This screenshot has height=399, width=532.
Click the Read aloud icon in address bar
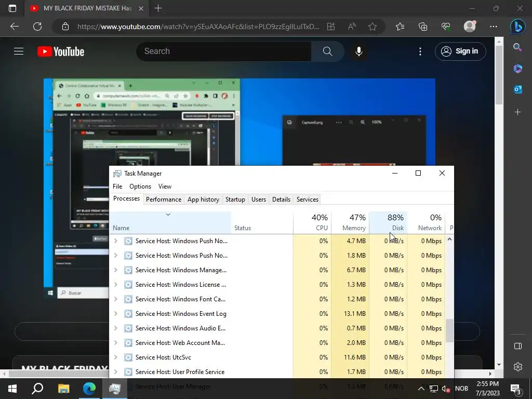click(352, 26)
